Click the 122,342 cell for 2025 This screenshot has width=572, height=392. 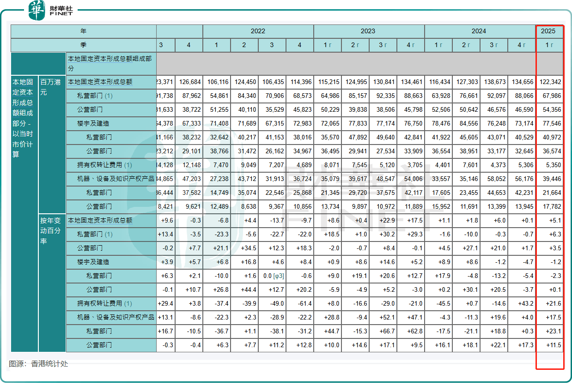(x=550, y=82)
